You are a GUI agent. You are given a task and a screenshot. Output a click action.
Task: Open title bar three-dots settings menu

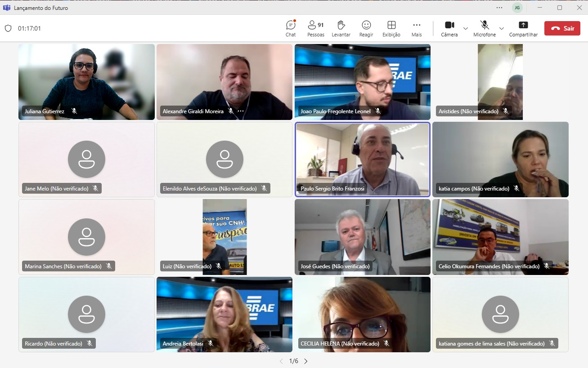point(499,8)
